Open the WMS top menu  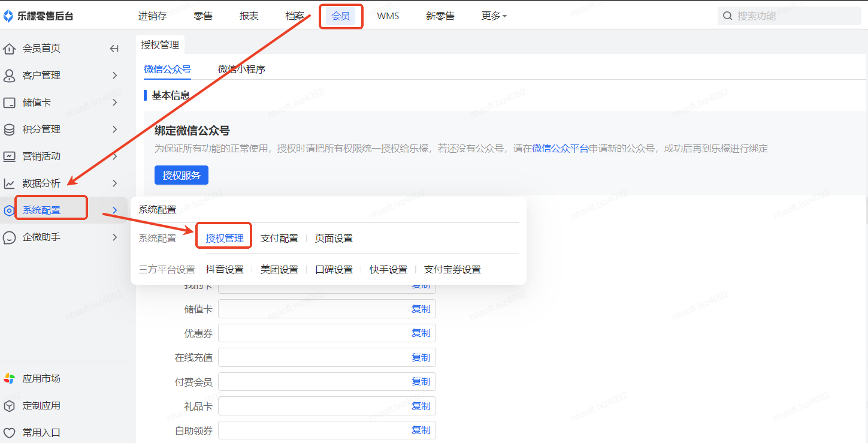tap(388, 16)
